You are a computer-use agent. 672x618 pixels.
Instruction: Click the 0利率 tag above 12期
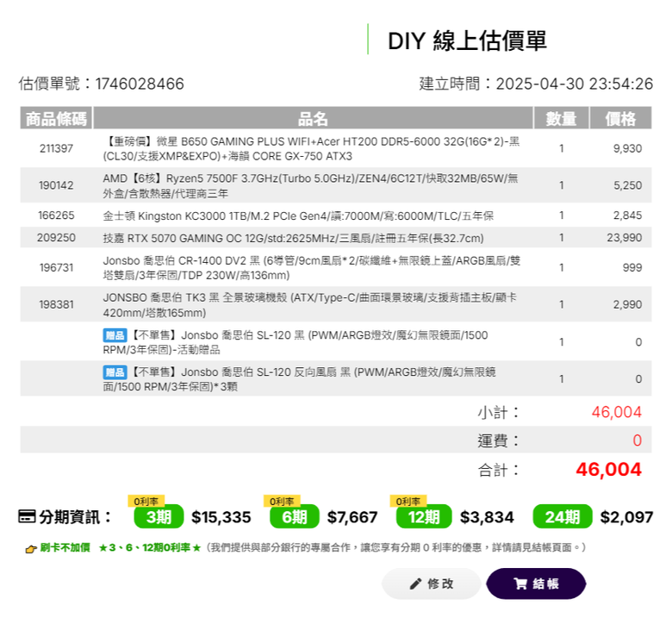click(x=408, y=501)
